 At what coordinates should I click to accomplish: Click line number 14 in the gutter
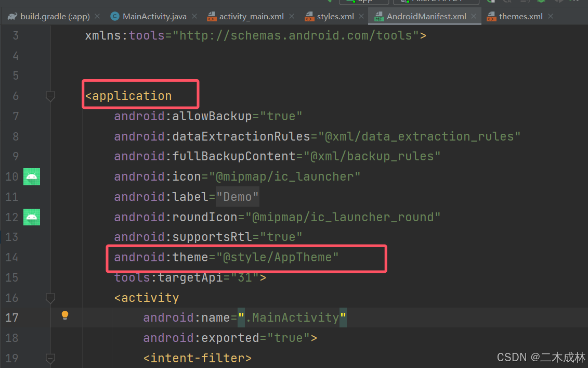point(12,257)
